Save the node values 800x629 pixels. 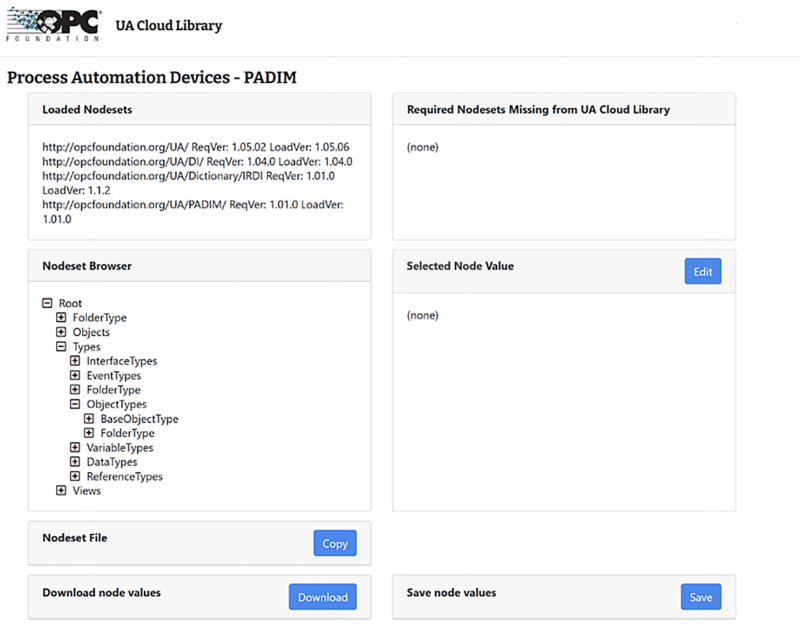(701, 597)
